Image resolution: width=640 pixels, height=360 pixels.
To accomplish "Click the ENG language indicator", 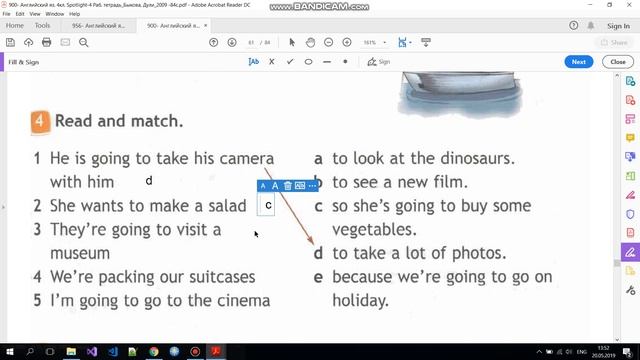I will point(582,351).
